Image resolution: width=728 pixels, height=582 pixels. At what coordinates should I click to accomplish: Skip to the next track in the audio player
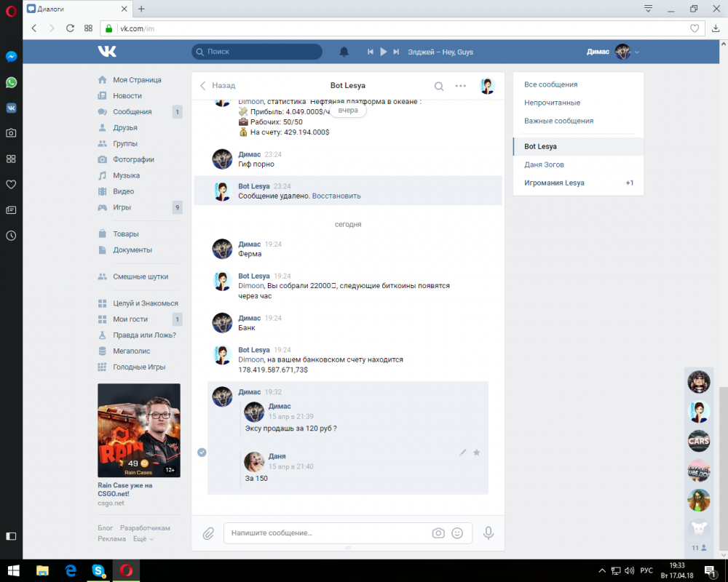pos(395,52)
